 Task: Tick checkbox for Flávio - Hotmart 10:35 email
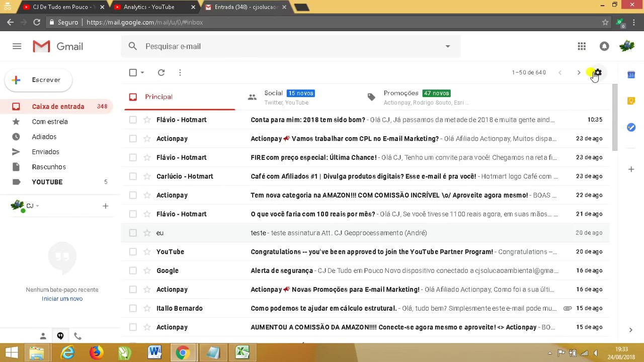[x=133, y=120]
